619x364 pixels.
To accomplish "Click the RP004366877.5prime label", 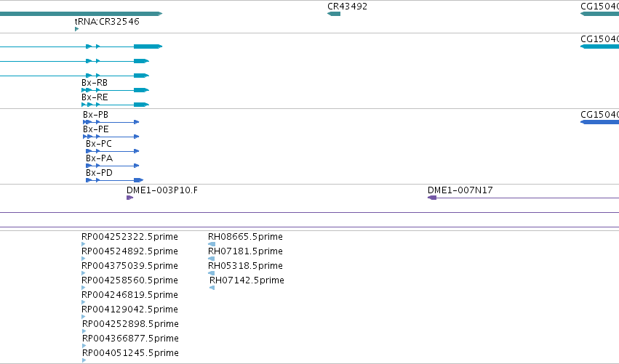I will (x=130, y=339).
